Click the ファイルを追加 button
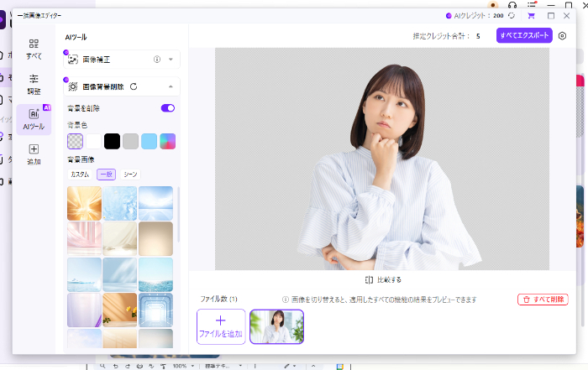Viewport: 588px width, 370px height. pyautogui.click(x=221, y=326)
